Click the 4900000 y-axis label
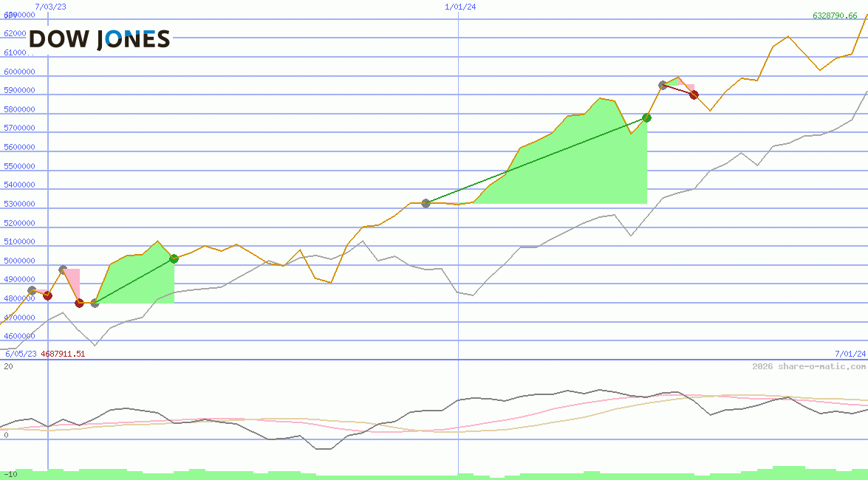The image size is (868, 480). [19, 280]
